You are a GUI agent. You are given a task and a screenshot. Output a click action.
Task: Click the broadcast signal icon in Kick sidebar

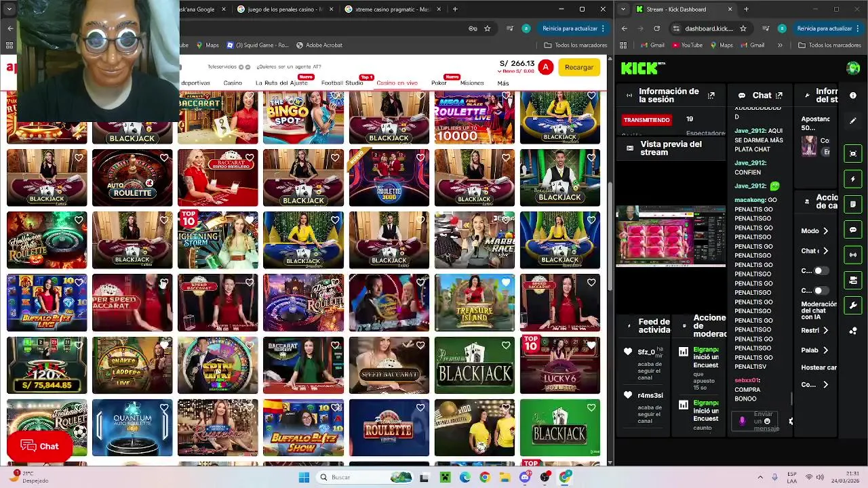pyautogui.click(x=853, y=255)
